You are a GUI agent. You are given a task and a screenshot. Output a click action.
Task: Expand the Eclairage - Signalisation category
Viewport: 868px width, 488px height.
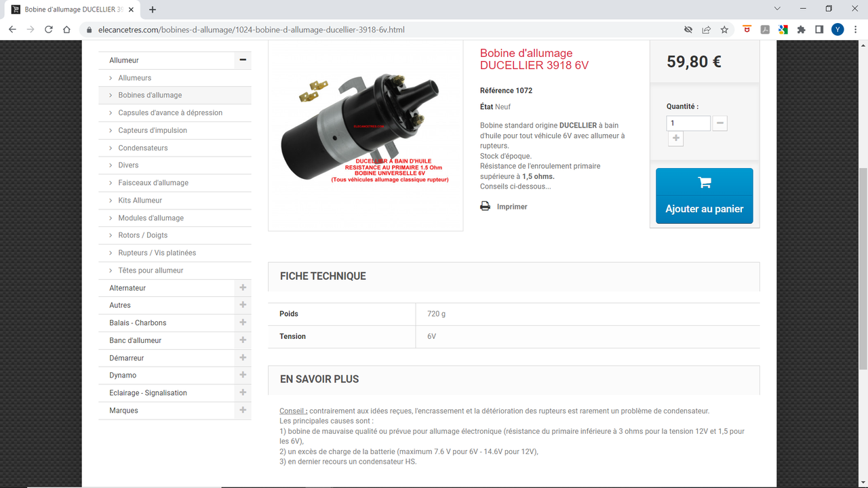[243, 392]
